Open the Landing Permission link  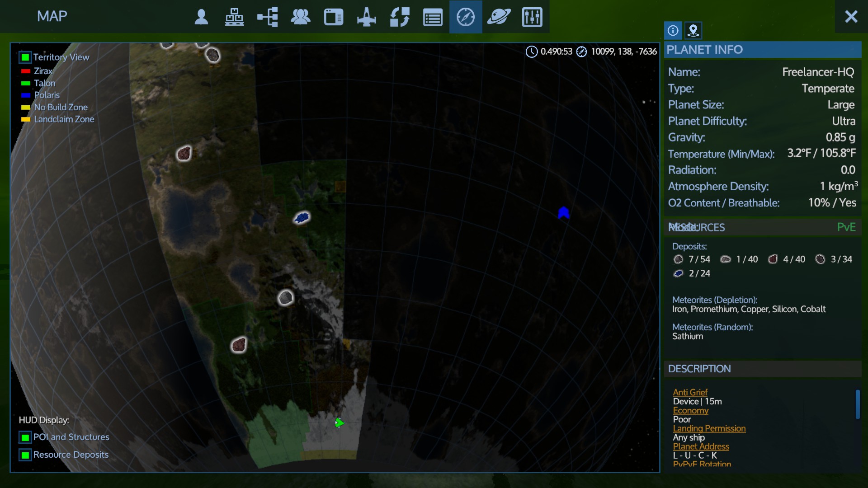click(x=709, y=428)
